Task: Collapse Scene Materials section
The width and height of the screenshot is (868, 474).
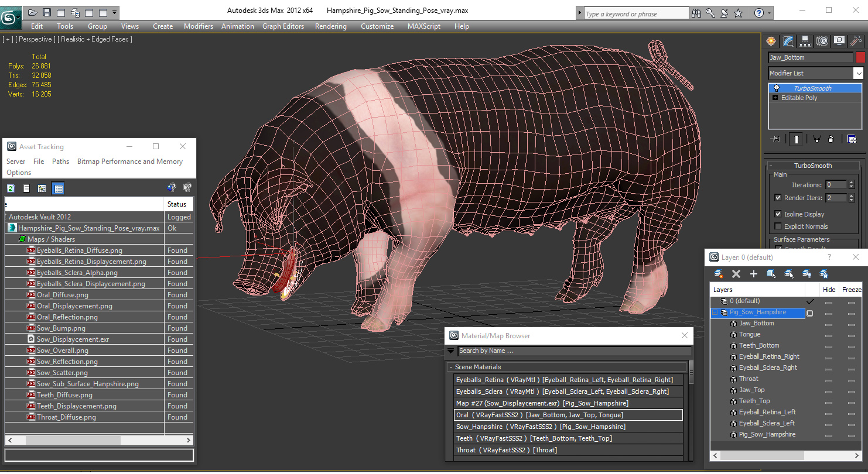Action: point(451,367)
